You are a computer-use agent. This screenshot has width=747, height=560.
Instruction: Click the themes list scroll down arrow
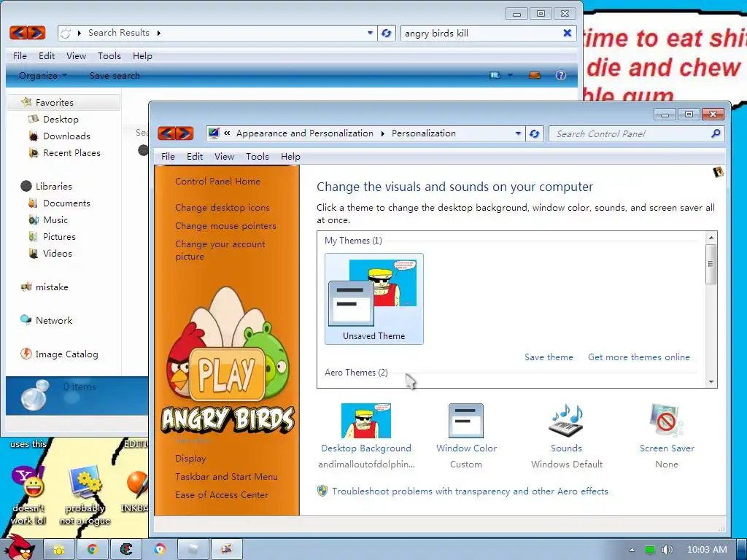[711, 382]
